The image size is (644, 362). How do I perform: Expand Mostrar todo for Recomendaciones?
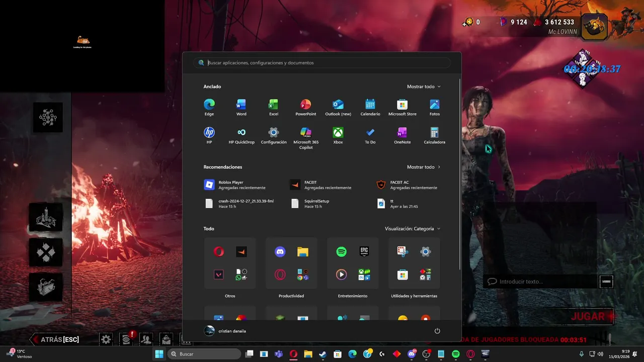pos(424,167)
